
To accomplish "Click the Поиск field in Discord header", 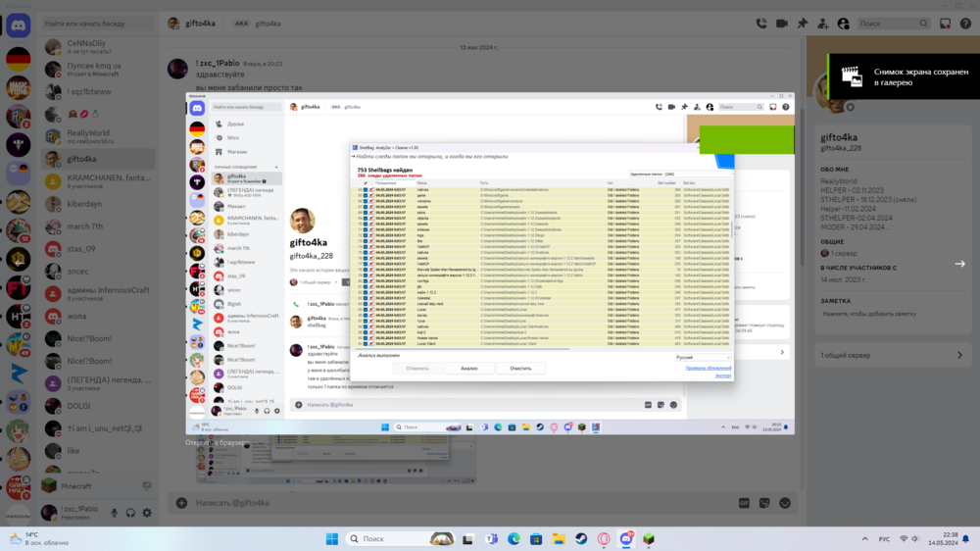I will (x=893, y=24).
